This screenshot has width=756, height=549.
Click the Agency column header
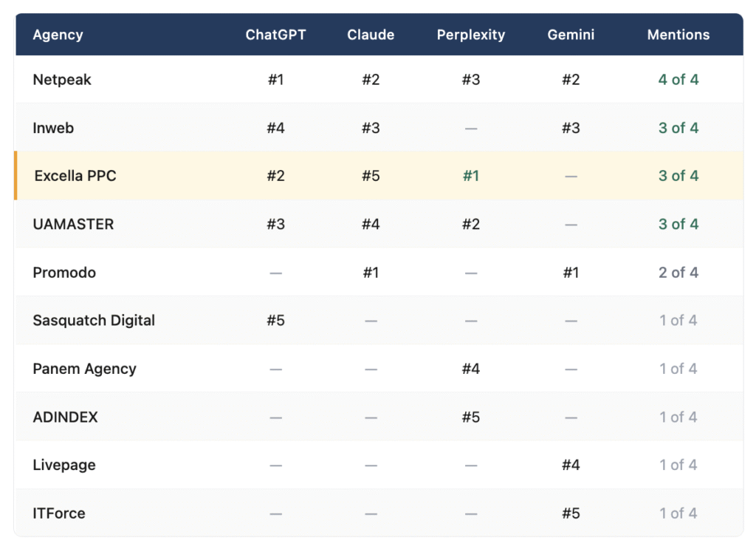58,35
